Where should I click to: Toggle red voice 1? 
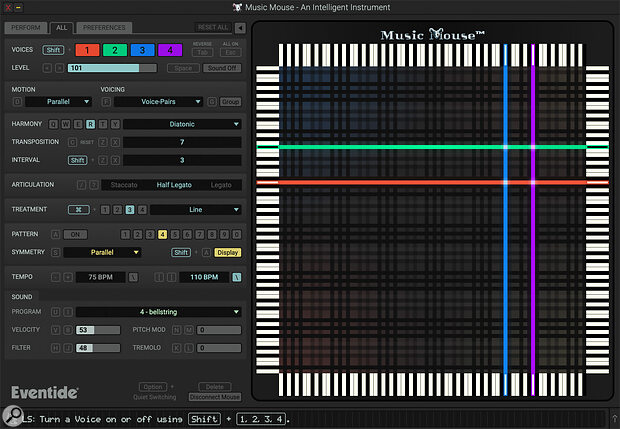[x=87, y=50]
